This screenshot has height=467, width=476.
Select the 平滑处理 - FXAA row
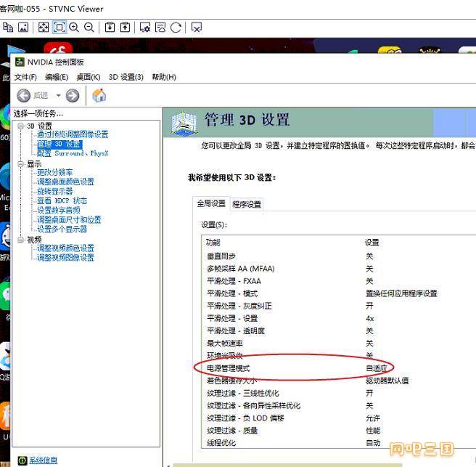pos(339,281)
